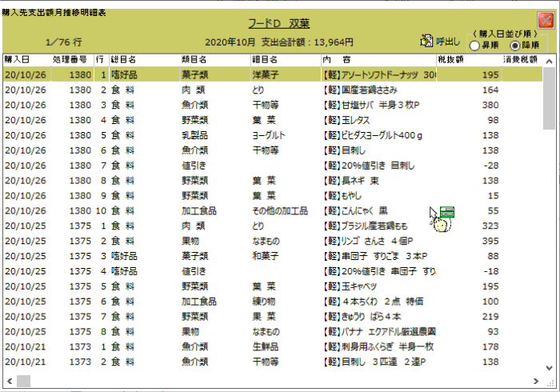
Task: Select row バナナ エクアドル厳選農園
Action: click(273, 332)
